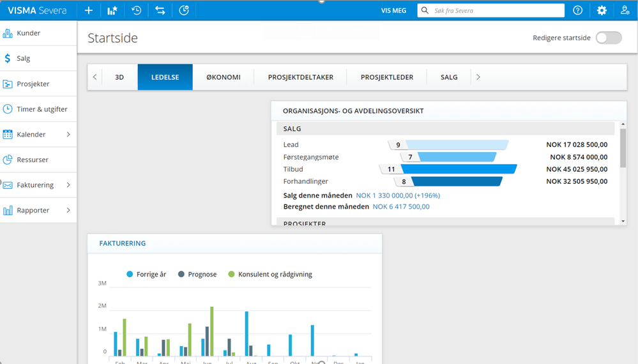Switch to the Økonomi tab
The image size is (638, 364).
coord(223,77)
